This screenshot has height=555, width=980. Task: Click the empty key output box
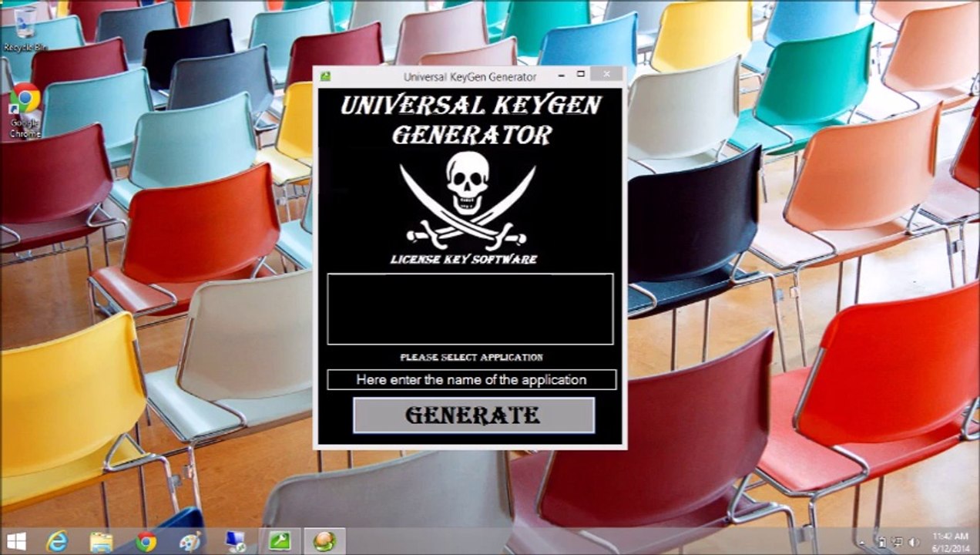tap(470, 308)
